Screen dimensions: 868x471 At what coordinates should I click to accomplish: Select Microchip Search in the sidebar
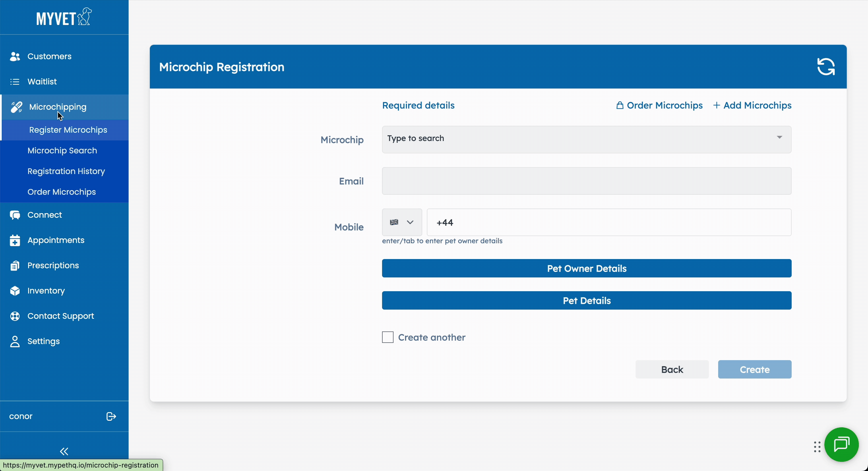pos(62,150)
